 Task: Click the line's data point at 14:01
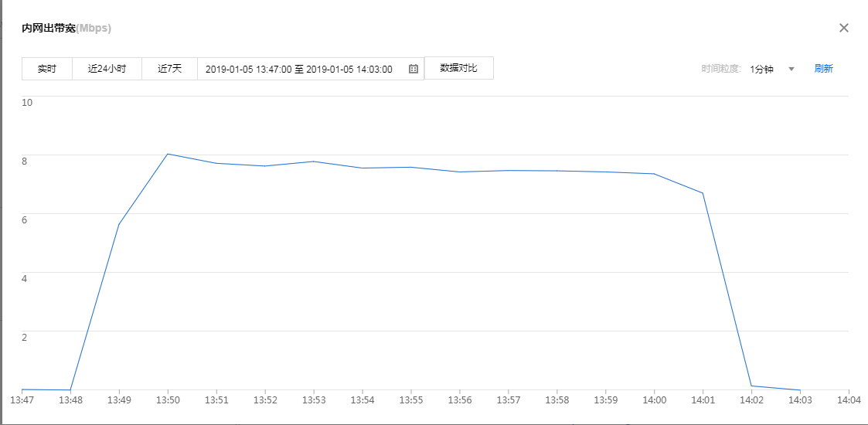(x=703, y=193)
